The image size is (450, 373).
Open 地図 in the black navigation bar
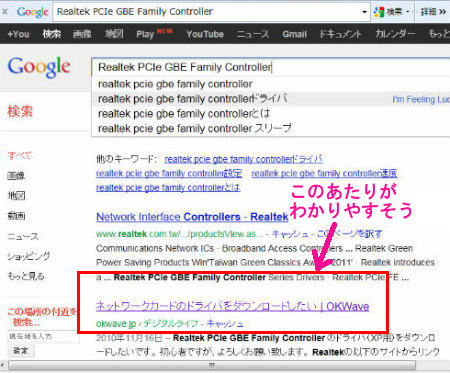(x=114, y=34)
